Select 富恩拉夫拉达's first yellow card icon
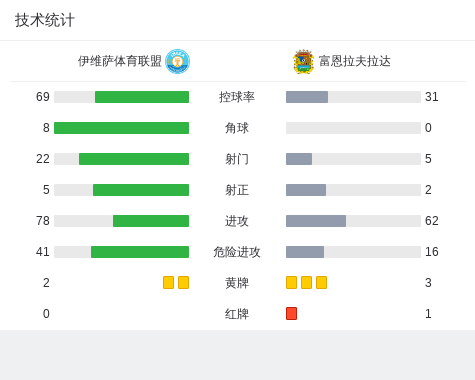The width and height of the screenshot is (475, 380). 291,282
